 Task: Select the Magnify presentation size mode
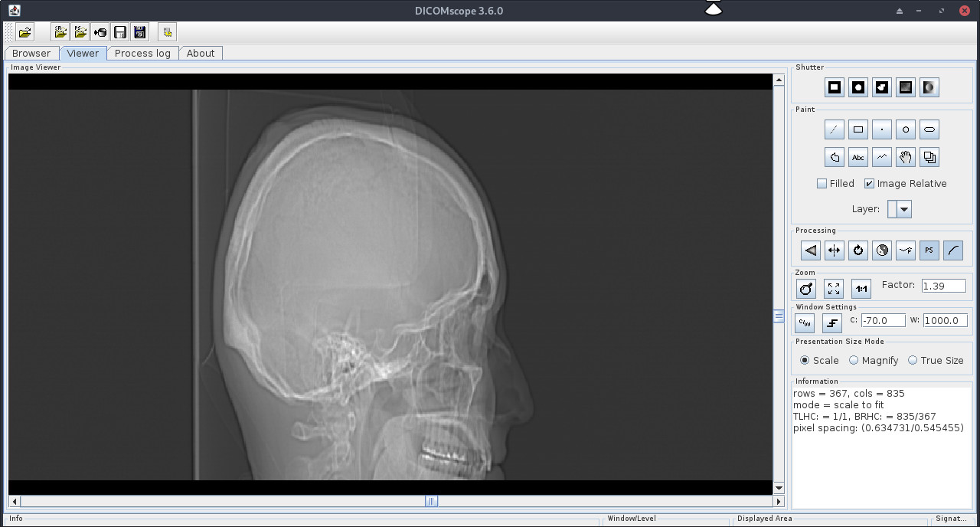(854, 361)
